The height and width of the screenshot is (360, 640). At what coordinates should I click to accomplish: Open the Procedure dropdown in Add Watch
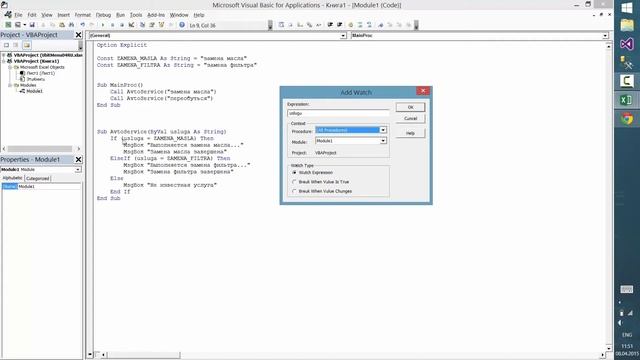click(x=383, y=130)
